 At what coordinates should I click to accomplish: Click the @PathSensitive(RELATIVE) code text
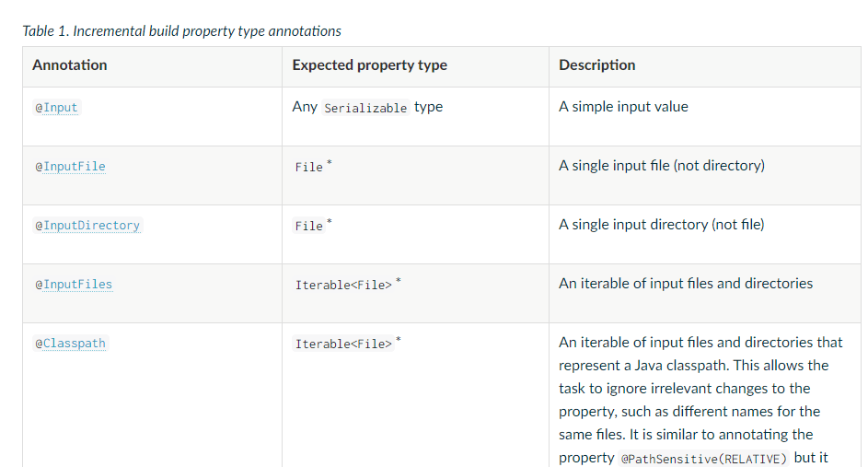[703, 459]
